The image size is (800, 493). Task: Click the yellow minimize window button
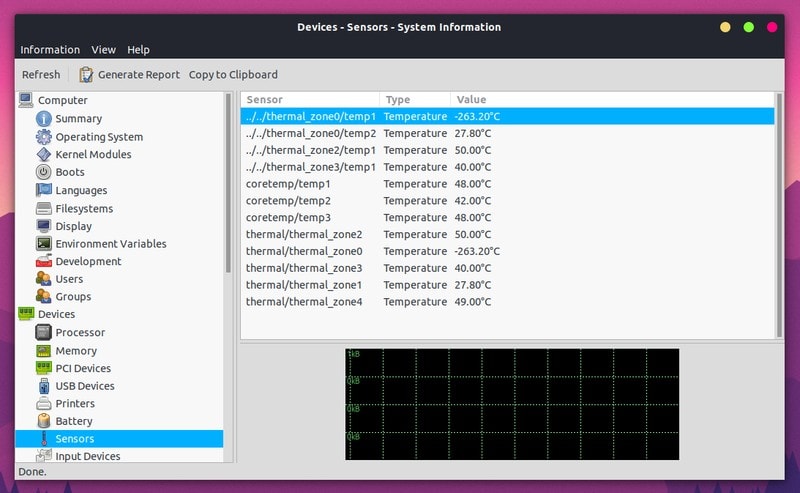click(725, 27)
